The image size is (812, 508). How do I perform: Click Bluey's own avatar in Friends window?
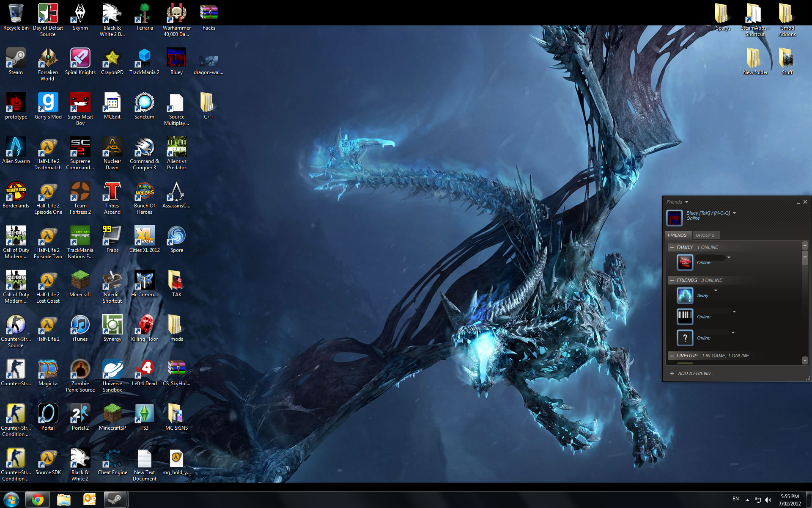click(674, 218)
